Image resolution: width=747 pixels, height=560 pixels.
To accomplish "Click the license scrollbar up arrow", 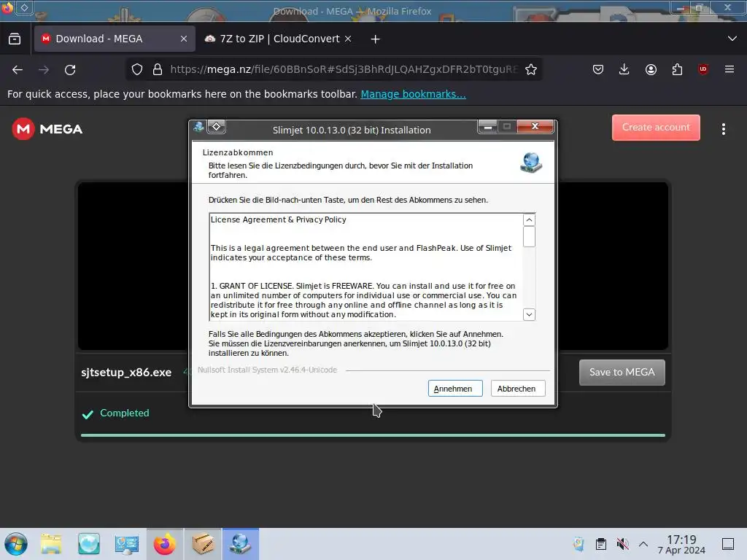I will point(529,220).
